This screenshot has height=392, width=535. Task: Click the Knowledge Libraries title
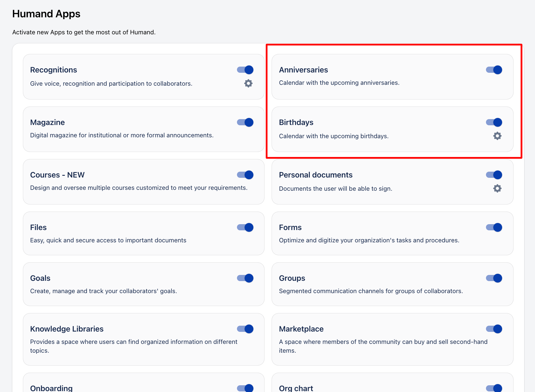pyautogui.click(x=67, y=329)
